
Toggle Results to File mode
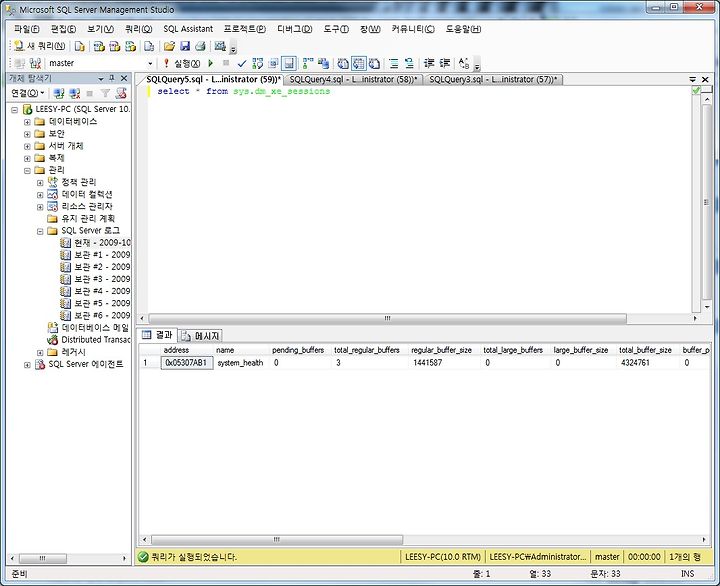[x=374, y=63]
